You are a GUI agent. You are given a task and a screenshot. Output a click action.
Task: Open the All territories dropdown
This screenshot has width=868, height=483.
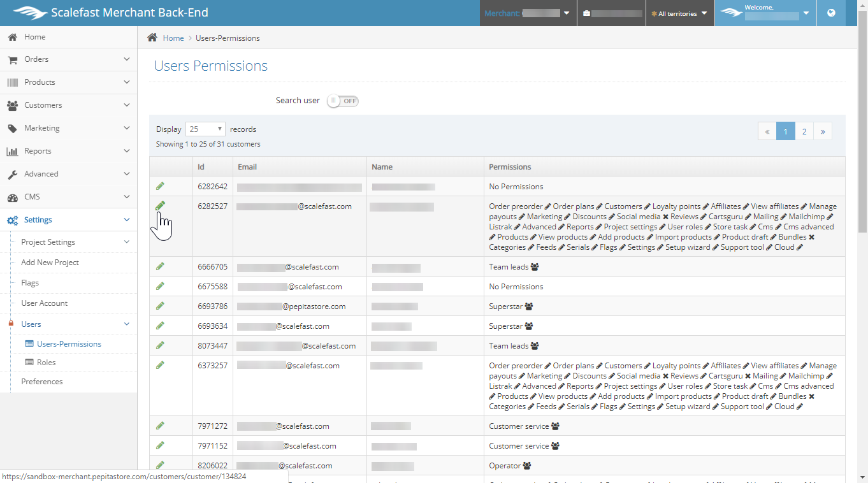click(679, 13)
